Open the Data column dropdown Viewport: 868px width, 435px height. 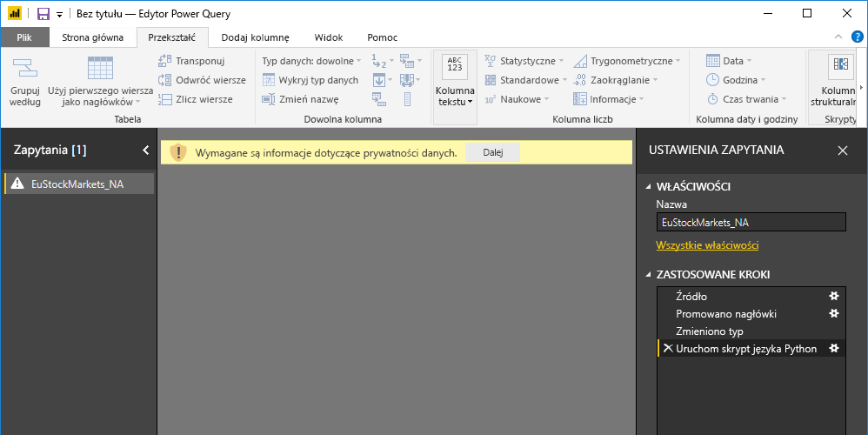coord(729,61)
